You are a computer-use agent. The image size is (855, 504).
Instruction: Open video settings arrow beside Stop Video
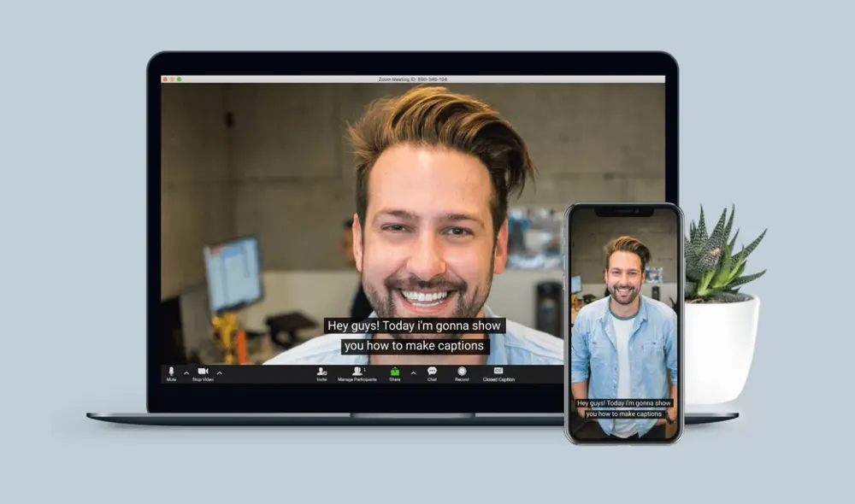point(219,372)
